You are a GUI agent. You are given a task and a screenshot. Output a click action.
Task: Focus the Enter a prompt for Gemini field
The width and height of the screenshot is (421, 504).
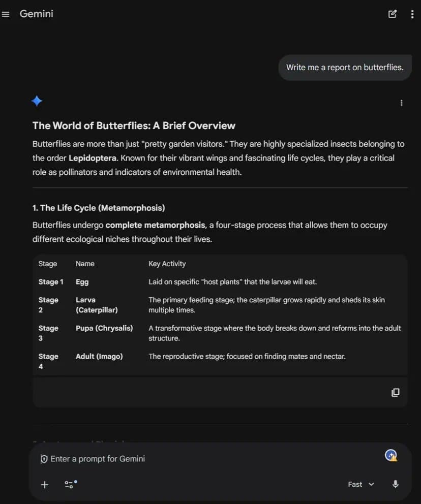pyautogui.click(x=153, y=459)
